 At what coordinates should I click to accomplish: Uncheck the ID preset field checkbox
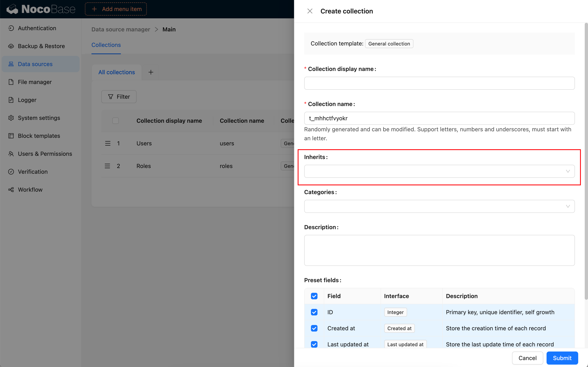pos(314,312)
